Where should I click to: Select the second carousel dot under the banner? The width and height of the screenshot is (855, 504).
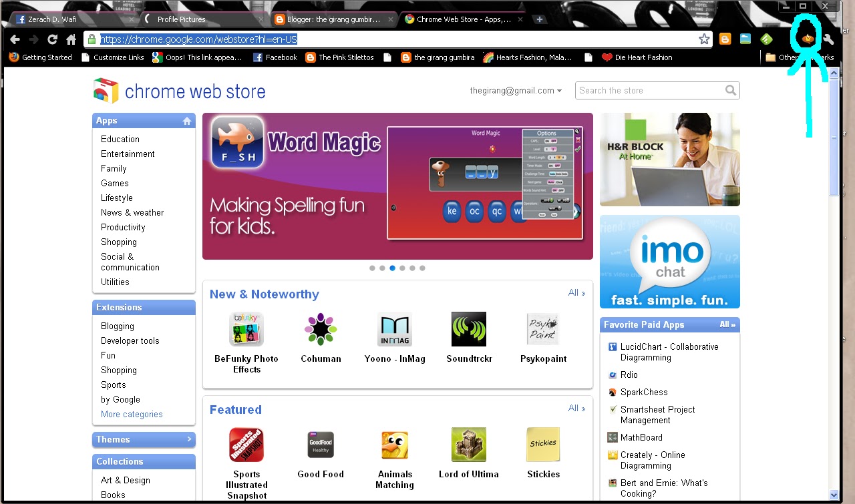click(x=382, y=268)
